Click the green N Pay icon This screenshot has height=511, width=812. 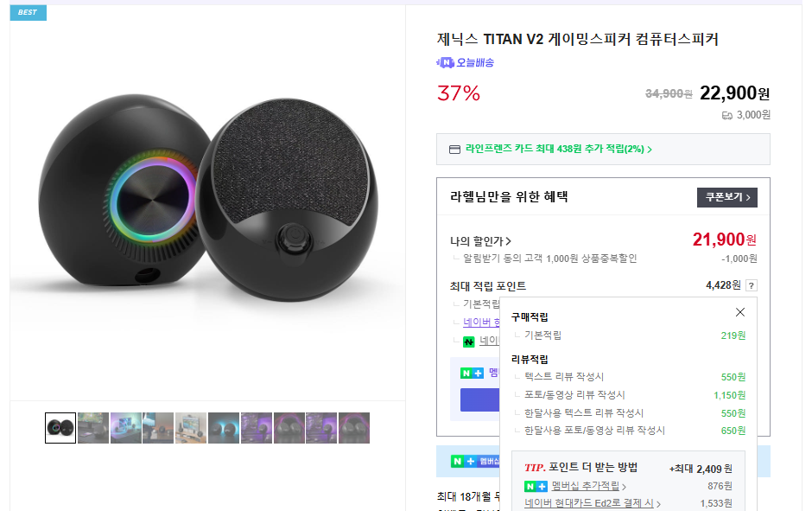coord(469,342)
